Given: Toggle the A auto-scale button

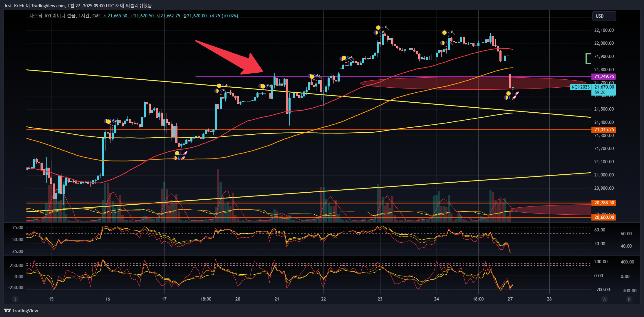Looking at the screenshot, I should pyautogui.click(x=604, y=299).
